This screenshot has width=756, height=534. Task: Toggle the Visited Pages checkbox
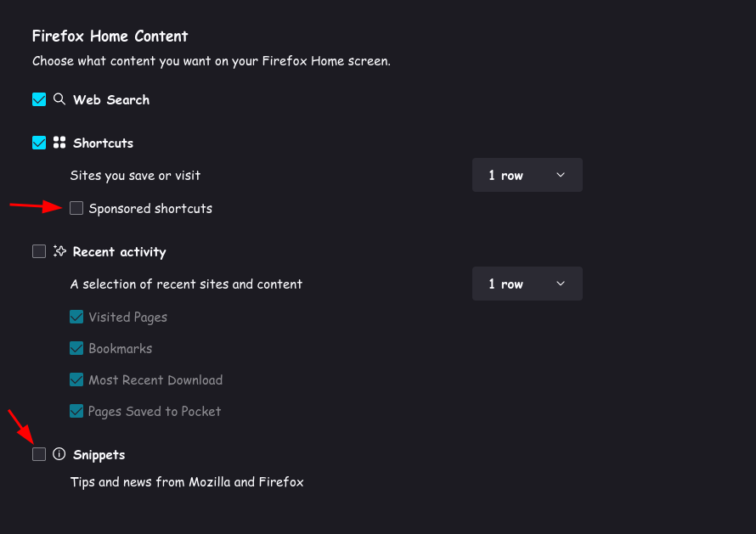[x=76, y=317]
